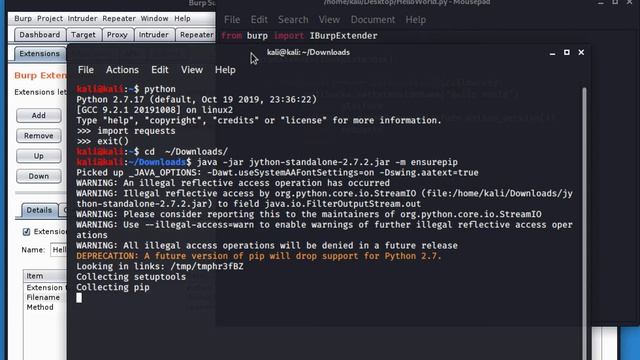The height and width of the screenshot is (360, 640).
Task: Open the Actions menu in terminal window
Action: click(x=122, y=70)
